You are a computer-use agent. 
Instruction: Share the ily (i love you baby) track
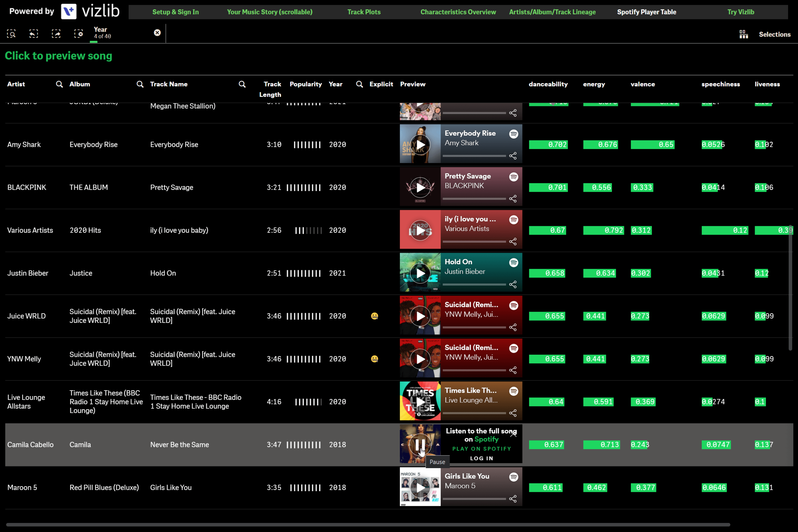click(x=513, y=242)
